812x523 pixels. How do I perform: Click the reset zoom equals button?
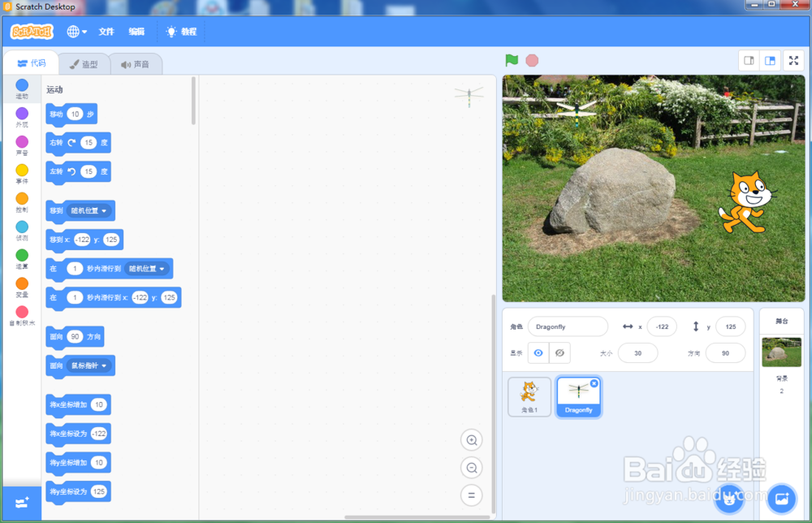pyautogui.click(x=471, y=495)
